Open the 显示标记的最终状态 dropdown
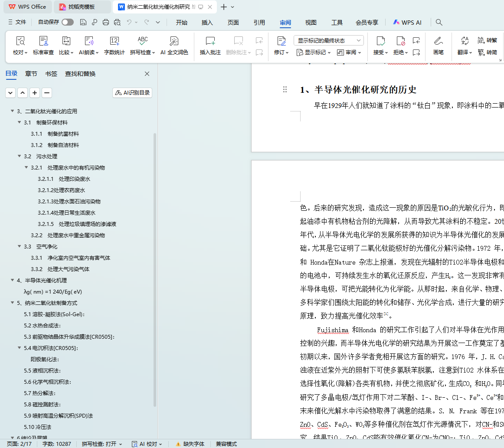The width and height of the screenshot is (504, 448). click(x=329, y=40)
